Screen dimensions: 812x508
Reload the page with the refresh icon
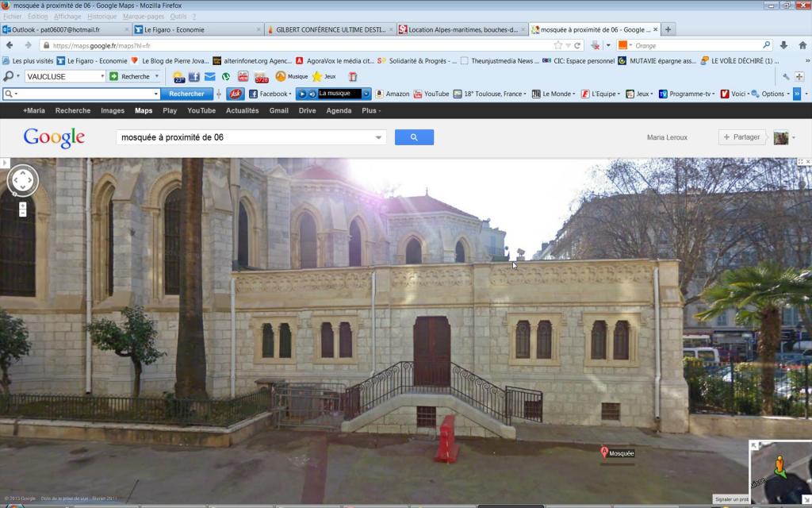577,45
